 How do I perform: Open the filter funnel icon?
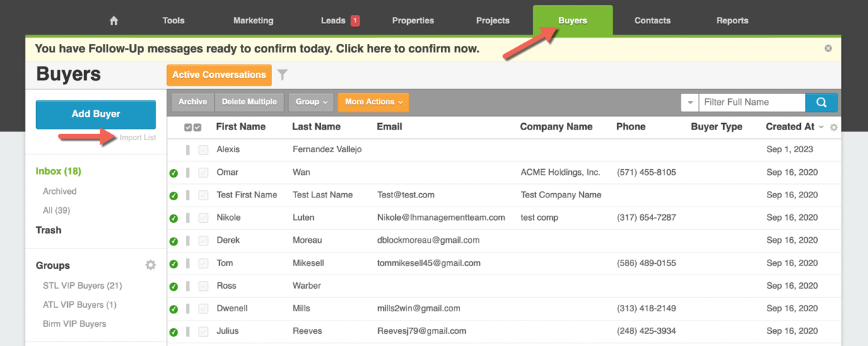tap(283, 74)
